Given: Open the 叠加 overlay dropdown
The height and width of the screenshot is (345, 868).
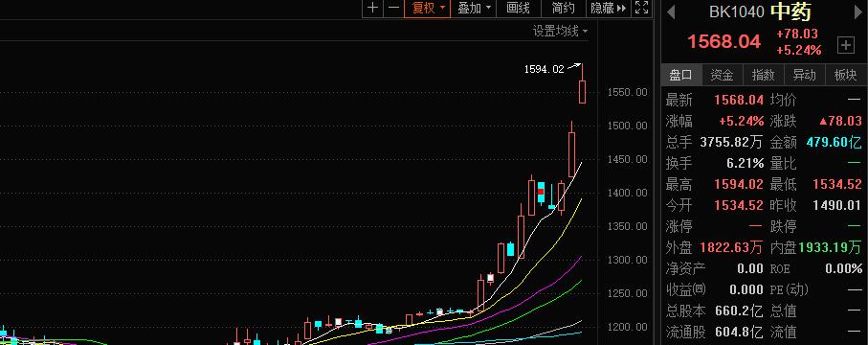Looking at the screenshot, I should [x=474, y=9].
